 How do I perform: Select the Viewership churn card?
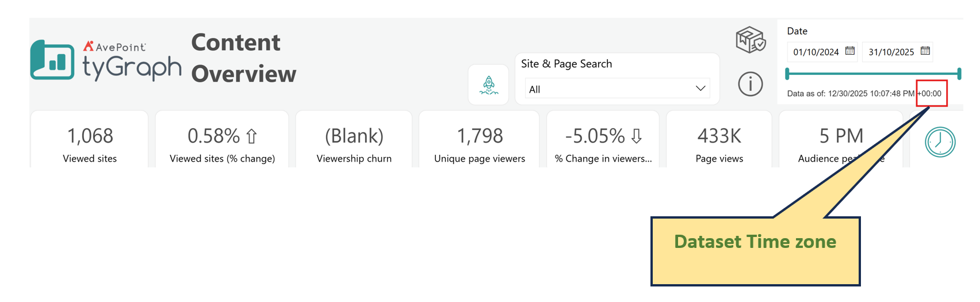click(354, 139)
